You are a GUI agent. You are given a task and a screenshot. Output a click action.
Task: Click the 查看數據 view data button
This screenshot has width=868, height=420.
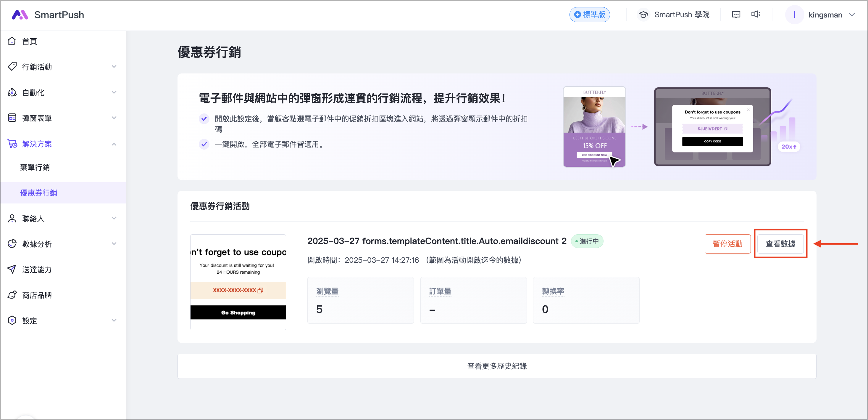coord(781,243)
